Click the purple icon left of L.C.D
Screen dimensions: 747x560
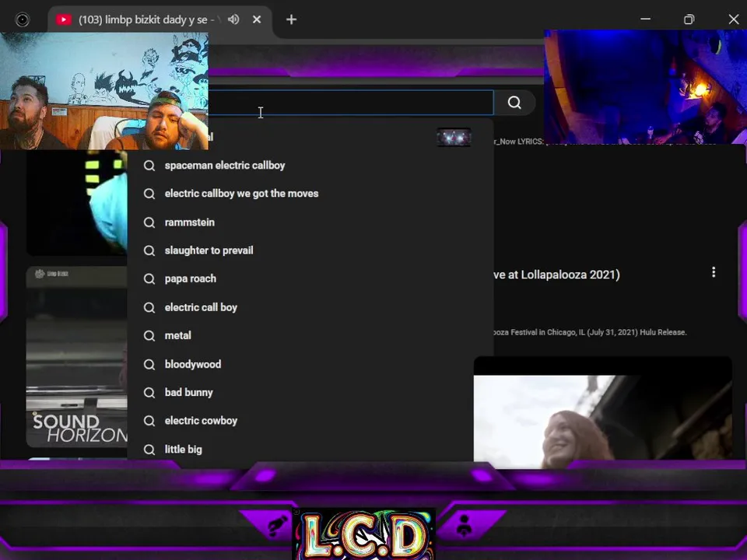pyautogui.click(x=277, y=525)
